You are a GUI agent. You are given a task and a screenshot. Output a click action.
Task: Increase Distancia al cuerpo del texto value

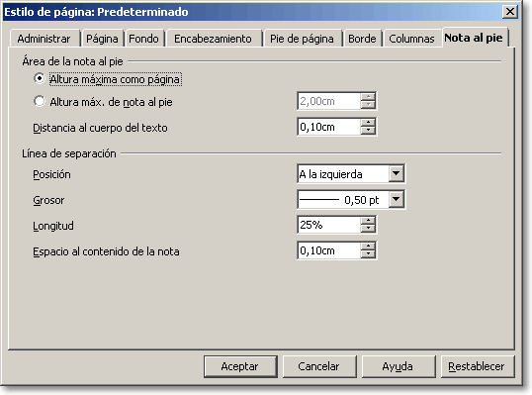(368, 123)
